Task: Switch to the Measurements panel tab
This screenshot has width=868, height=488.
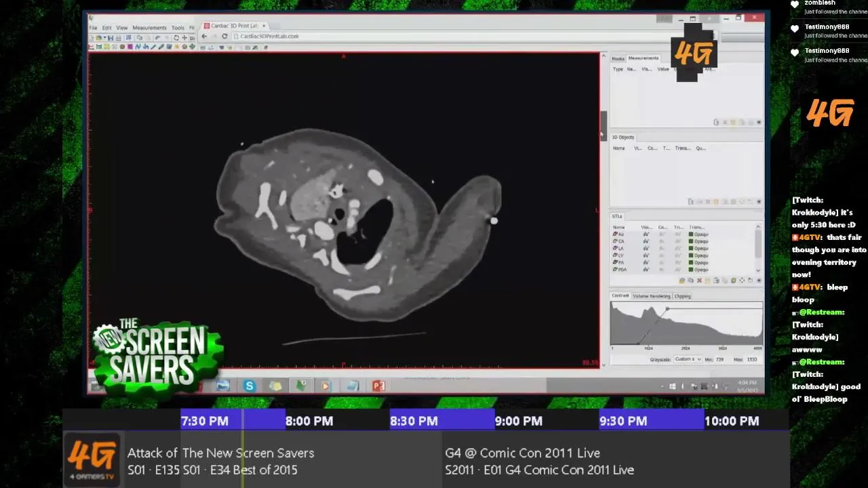Action: [643, 58]
